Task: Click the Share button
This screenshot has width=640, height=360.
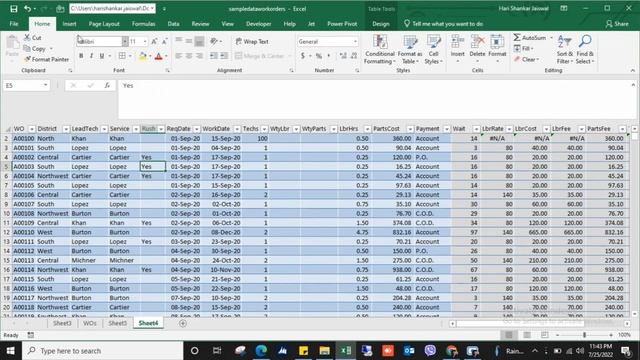Action: point(617,24)
